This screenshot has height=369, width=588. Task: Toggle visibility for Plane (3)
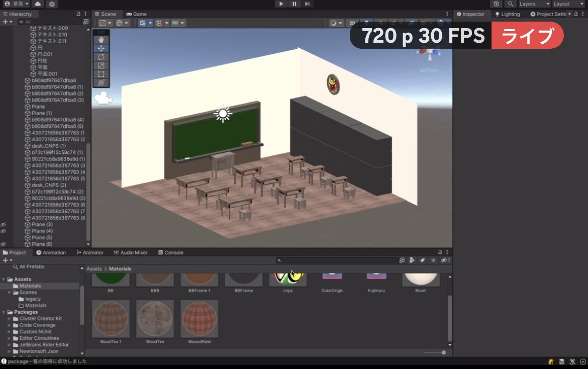pyautogui.click(x=3, y=225)
